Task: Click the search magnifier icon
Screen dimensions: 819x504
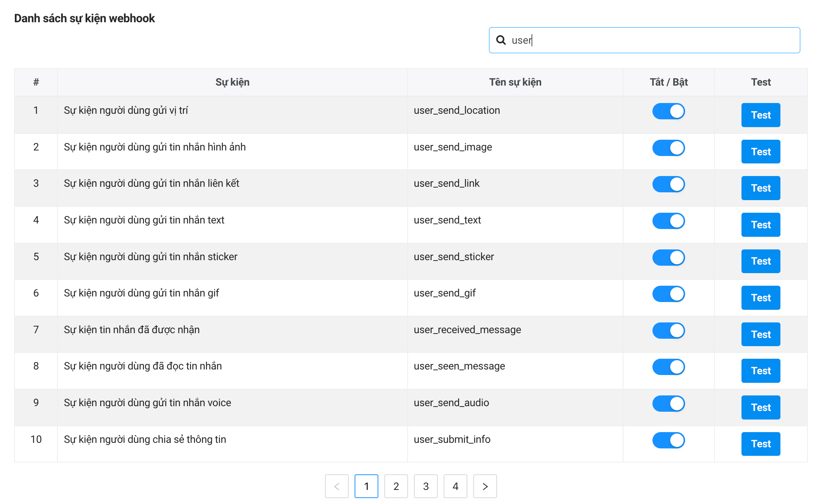Action: pyautogui.click(x=501, y=40)
